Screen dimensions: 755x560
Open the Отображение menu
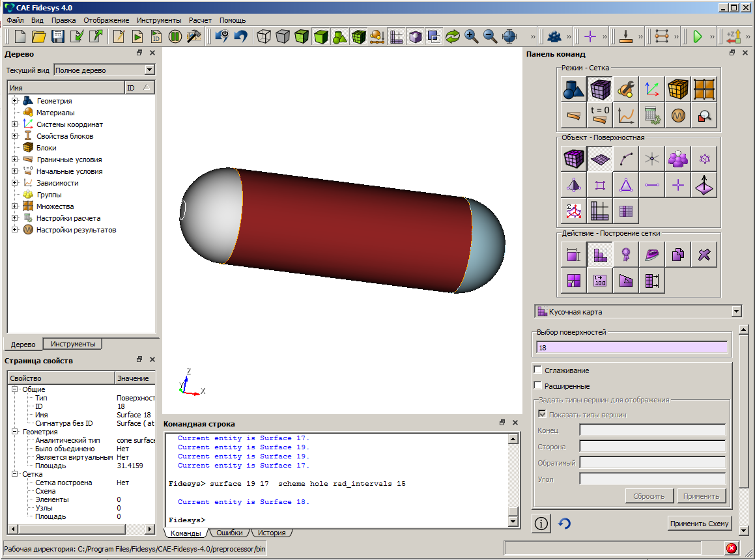(x=106, y=20)
